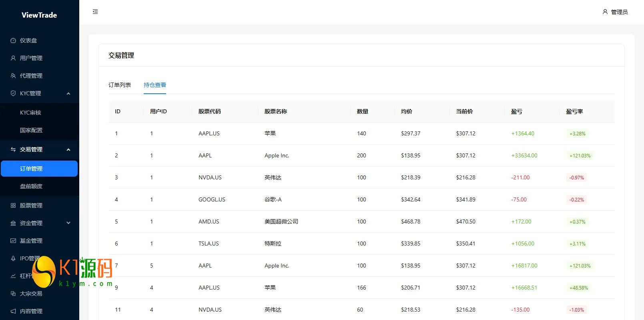Click the 特斯拉 stock name cell
This screenshot has width=644, height=320.
tap(273, 244)
